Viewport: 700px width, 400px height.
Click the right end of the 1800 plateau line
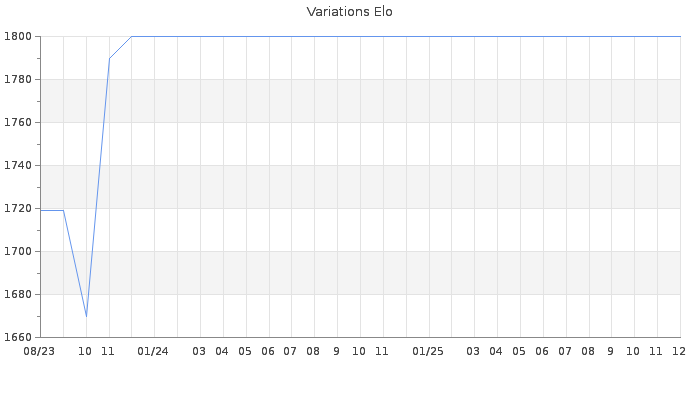[x=679, y=36]
